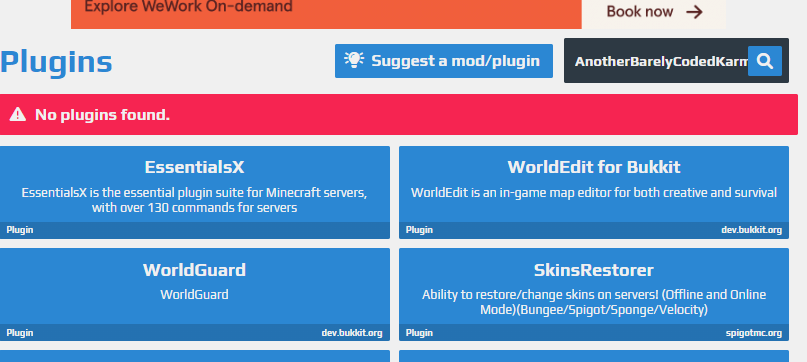Image resolution: width=807 pixels, height=362 pixels.
Task: Click the Book now arrow icon
Action: pyautogui.click(x=694, y=12)
